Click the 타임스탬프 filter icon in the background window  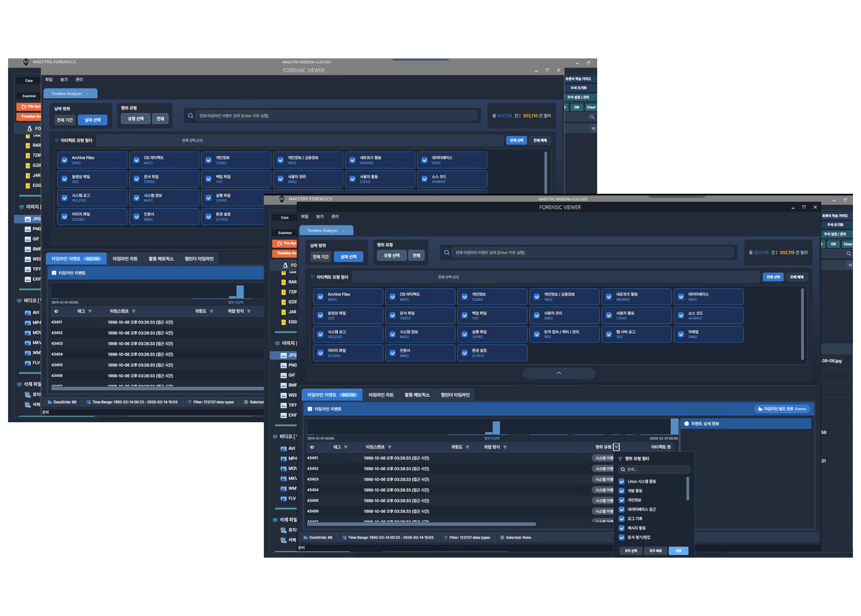tap(133, 311)
